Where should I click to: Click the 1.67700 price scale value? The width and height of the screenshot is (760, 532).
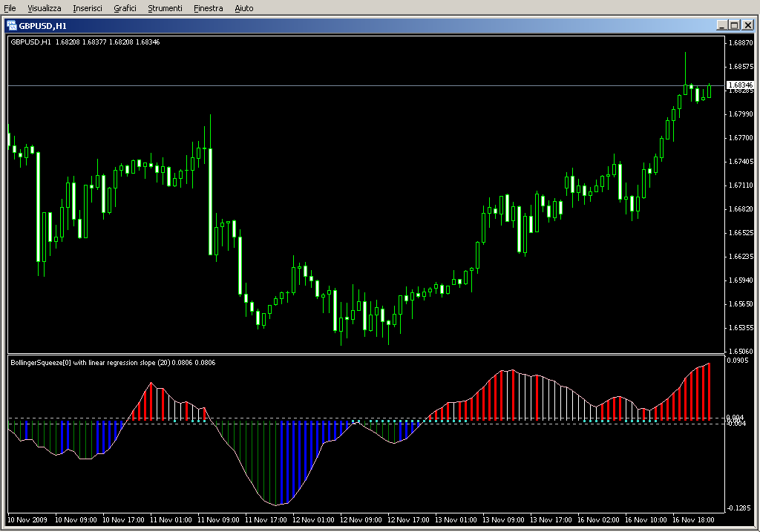[741, 137]
